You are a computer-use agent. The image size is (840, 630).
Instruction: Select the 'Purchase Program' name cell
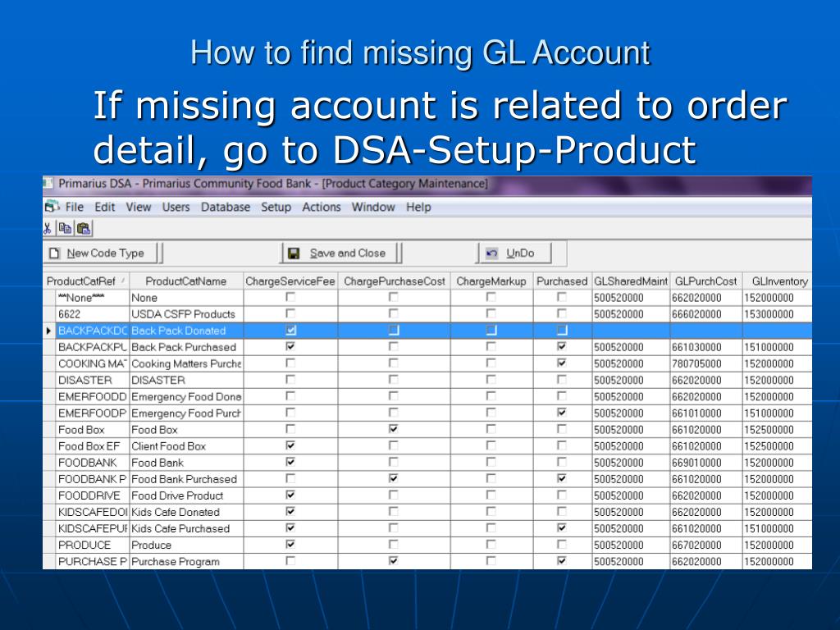coord(186,561)
